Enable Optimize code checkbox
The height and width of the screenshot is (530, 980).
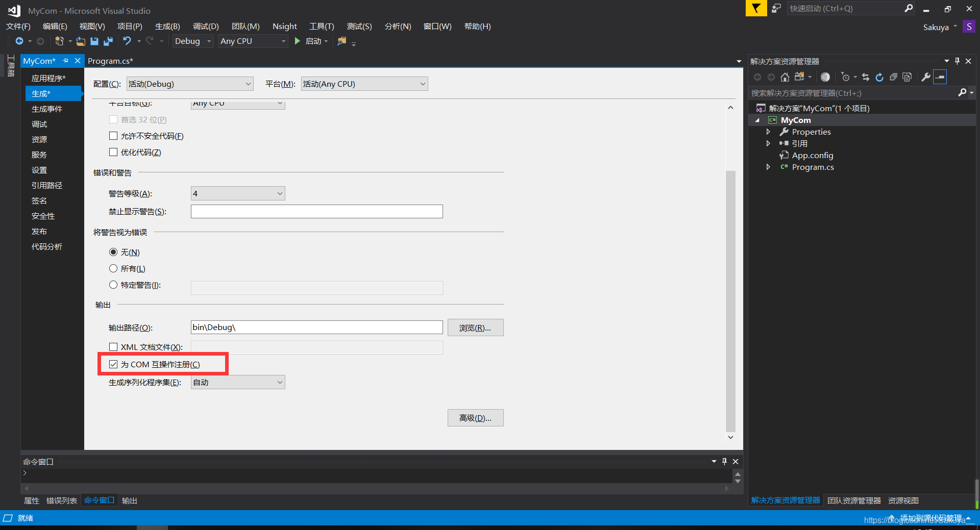tap(113, 152)
